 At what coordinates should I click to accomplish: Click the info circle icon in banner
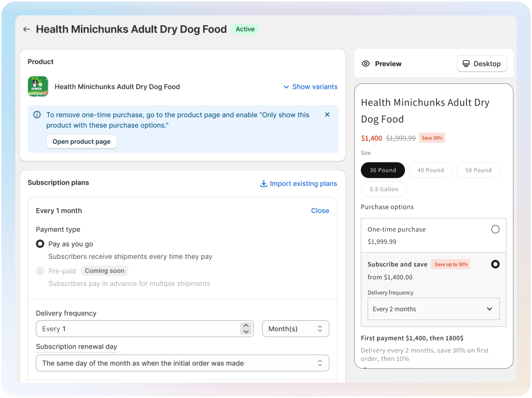pos(37,115)
